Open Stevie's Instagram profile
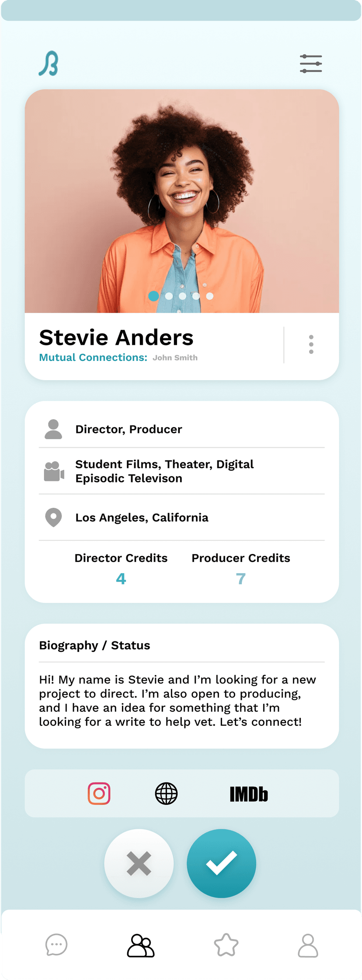362x980 pixels. (x=99, y=793)
